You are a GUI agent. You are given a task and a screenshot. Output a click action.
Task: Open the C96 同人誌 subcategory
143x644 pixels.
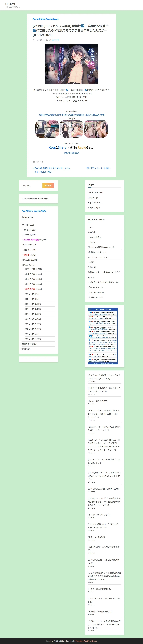point(29,324)
